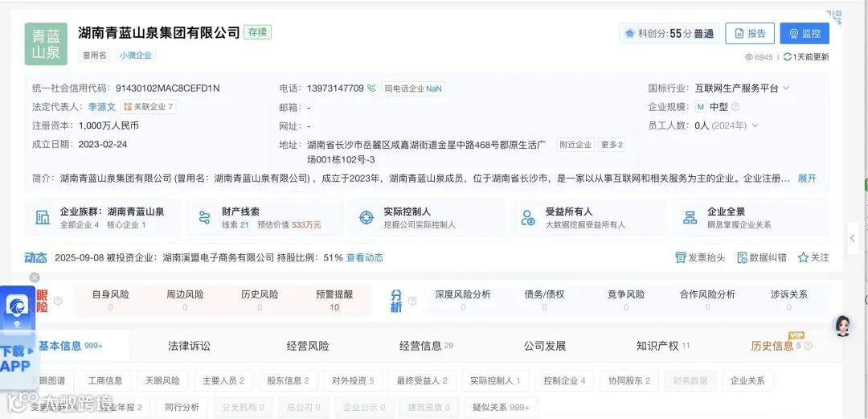
Task: Select 控制企业 4 sub-tab
Action: tap(565, 380)
